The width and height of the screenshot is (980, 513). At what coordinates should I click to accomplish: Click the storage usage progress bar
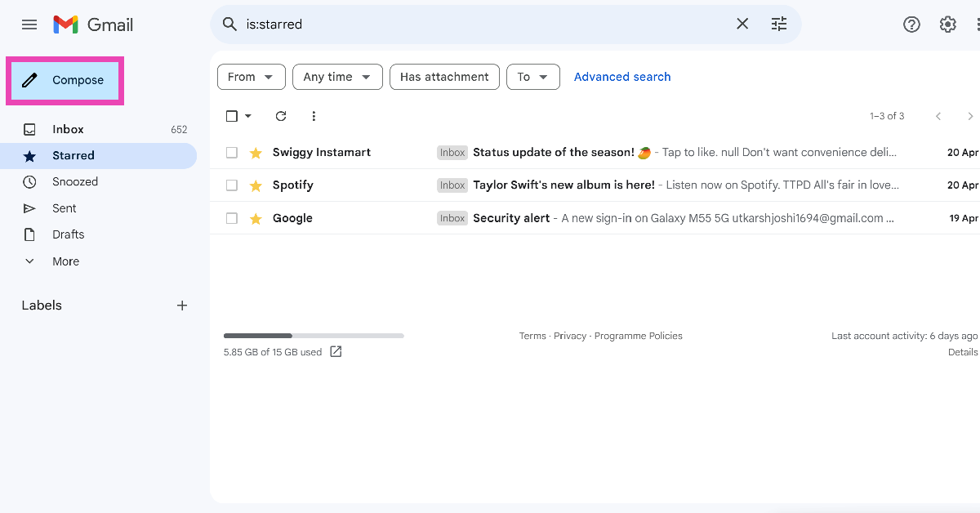[313, 336]
